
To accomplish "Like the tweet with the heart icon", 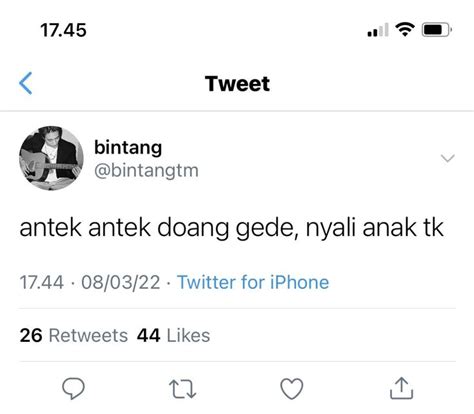I will pyautogui.click(x=292, y=389).
